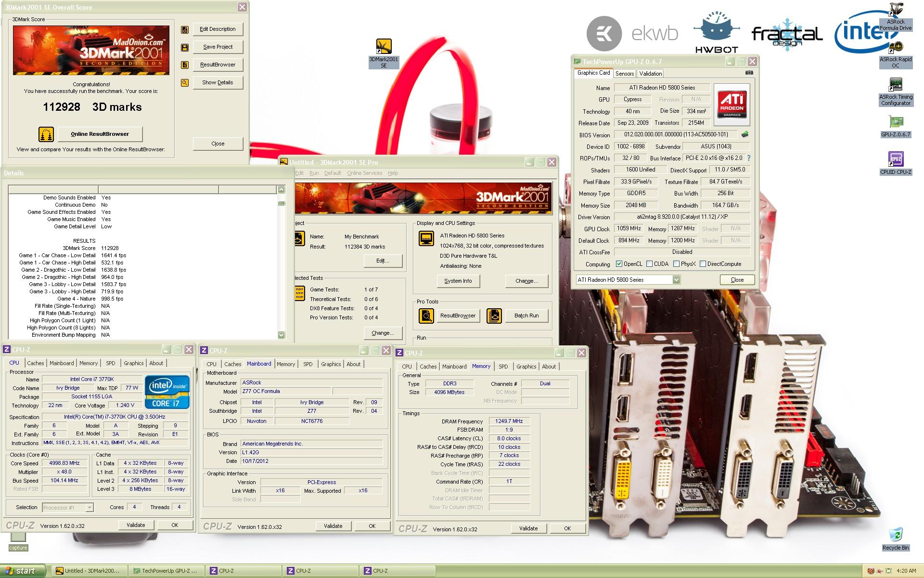Open Online Services menu in 3DMark2001
The image size is (924, 578).
click(x=364, y=173)
